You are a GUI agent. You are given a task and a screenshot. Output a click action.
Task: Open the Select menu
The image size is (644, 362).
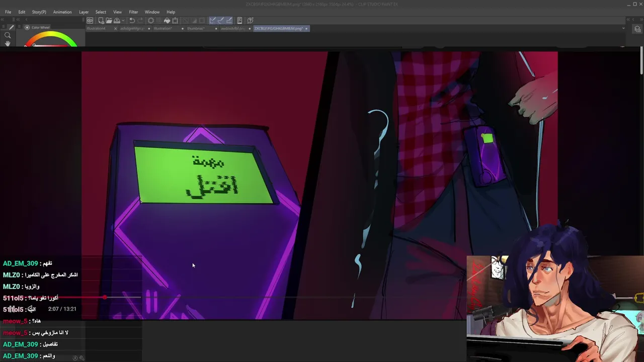click(101, 12)
